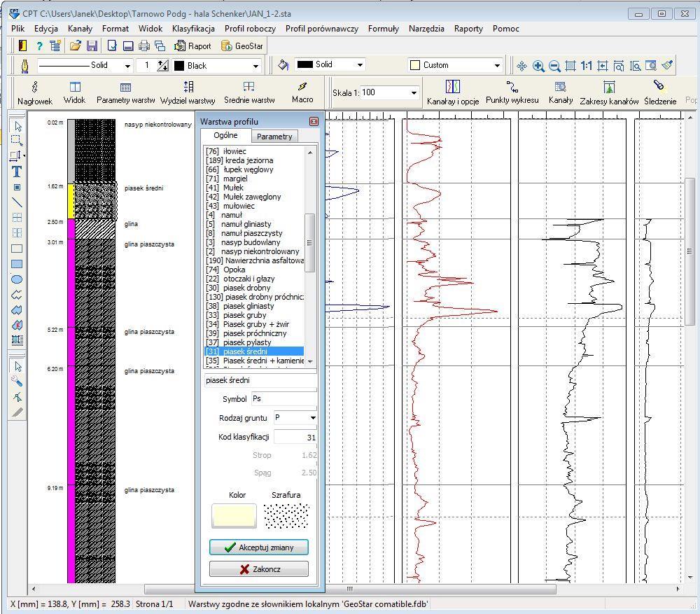Click the pan move arrows icon
The image size is (700, 614).
click(x=521, y=66)
